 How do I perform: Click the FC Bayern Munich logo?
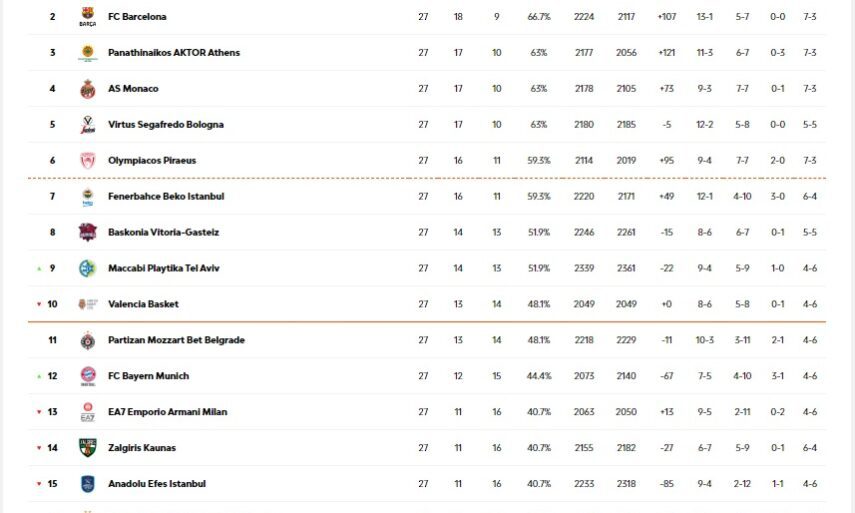click(x=88, y=376)
